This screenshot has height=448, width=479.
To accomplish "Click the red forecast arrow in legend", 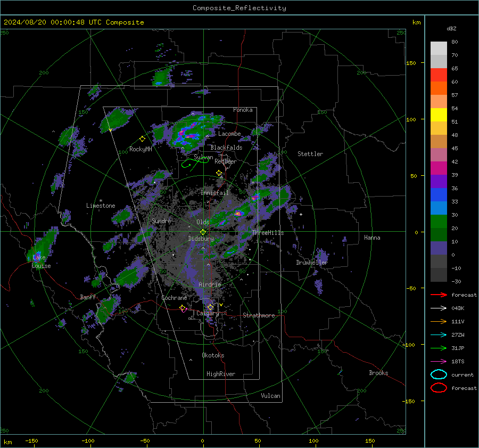I will click(439, 295).
